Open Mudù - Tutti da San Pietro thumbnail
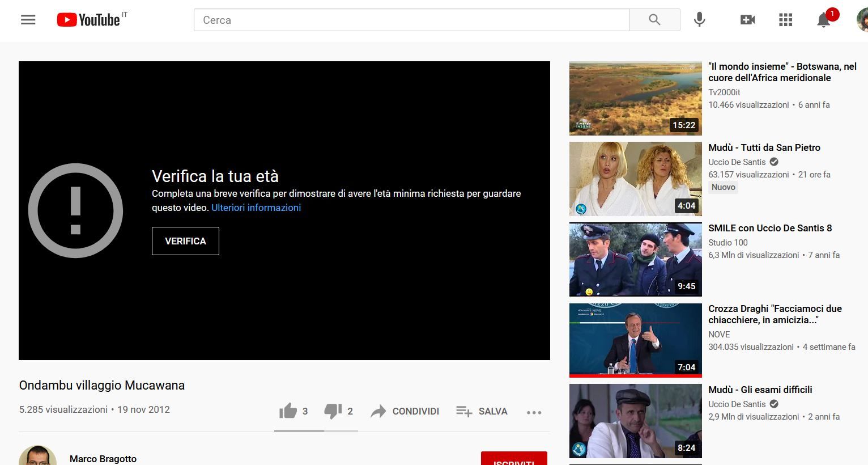This screenshot has height=465, width=868. [635, 179]
